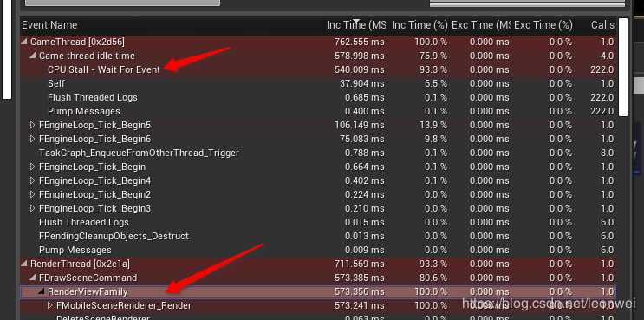Screen dimensions: 644x320
Task: Select the Self row under idle time
Action: [318, 84]
